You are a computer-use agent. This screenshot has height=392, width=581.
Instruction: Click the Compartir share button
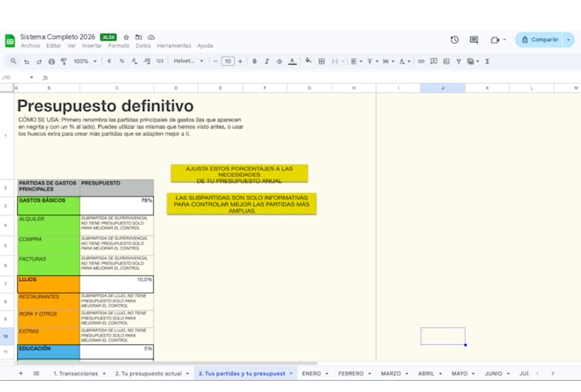pos(539,39)
